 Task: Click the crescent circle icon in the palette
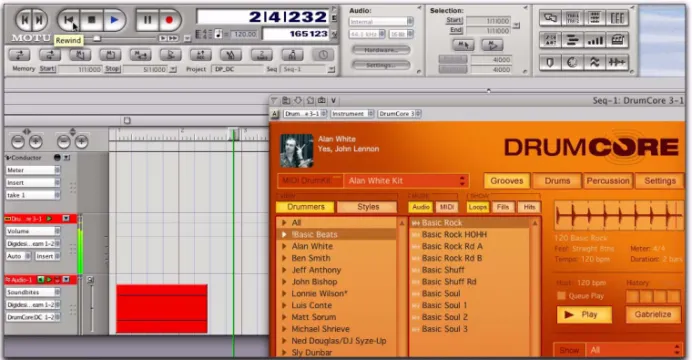click(572, 63)
